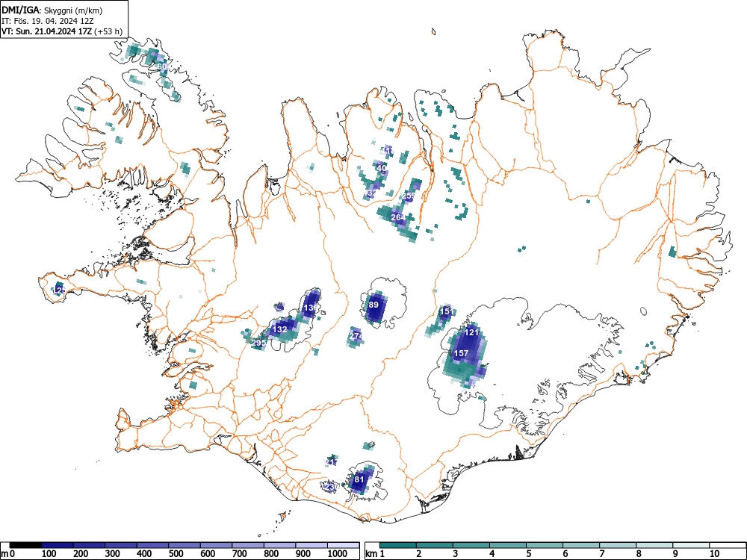The height and width of the screenshot is (560, 747).
Task: Click the "IT: Fös. 19. 04. 2024 12Z" line
Action: [47, 21]
